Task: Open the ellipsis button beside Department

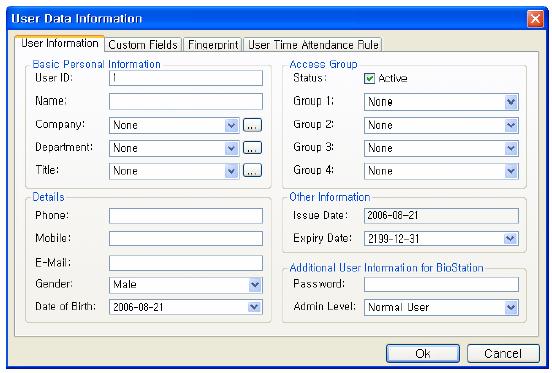Action: point(252,148)
